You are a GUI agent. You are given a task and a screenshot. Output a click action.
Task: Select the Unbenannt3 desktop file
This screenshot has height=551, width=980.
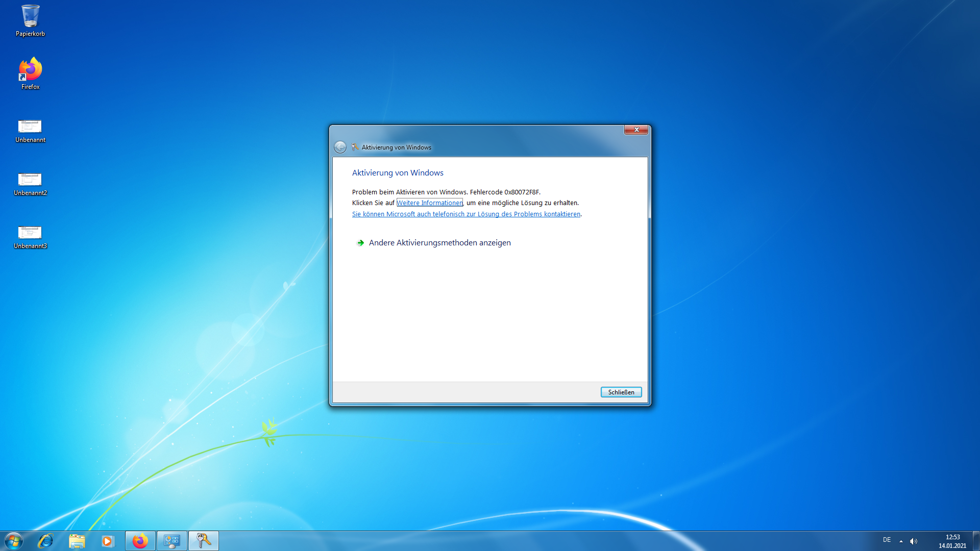pos(30,233)
